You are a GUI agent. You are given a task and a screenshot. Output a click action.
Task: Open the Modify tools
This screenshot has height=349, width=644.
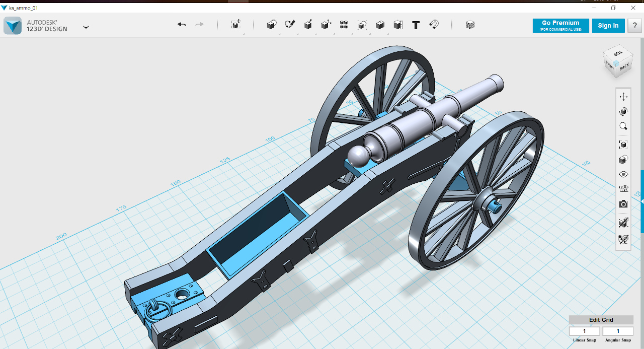pyautogui.click(x=326, y=25)
